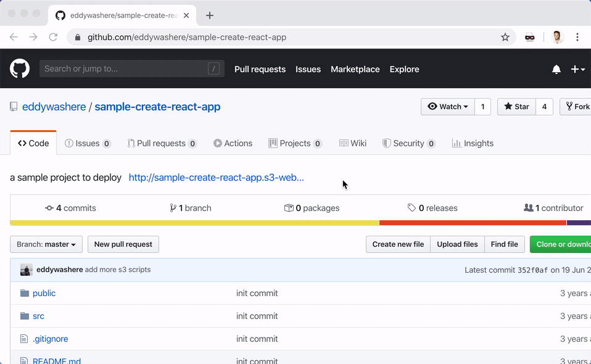Click the New pull request button
591x364 pixels.
point(123,244)
